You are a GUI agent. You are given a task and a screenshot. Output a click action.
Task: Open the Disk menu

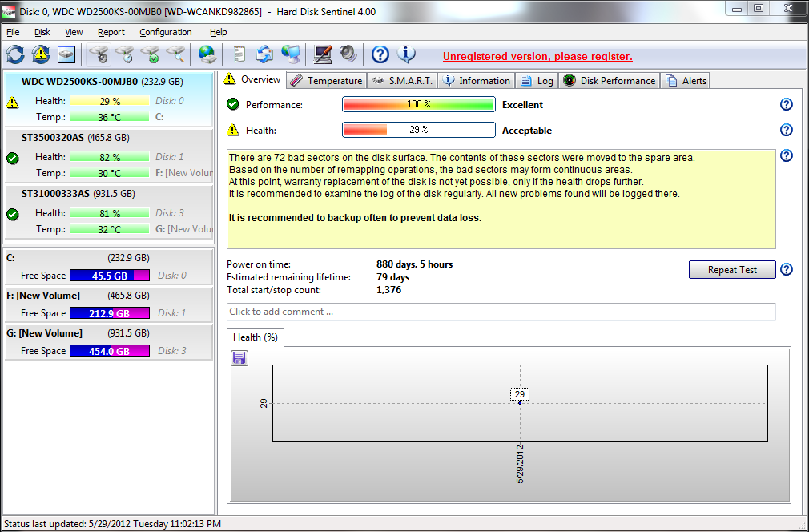(42, 32)
